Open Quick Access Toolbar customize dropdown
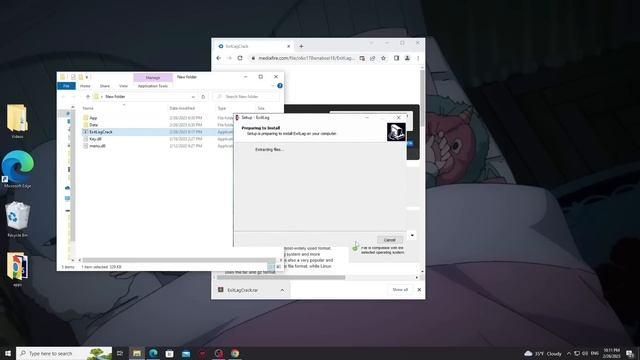The height and width of the screenshot is (360, 640). (87, 77)
